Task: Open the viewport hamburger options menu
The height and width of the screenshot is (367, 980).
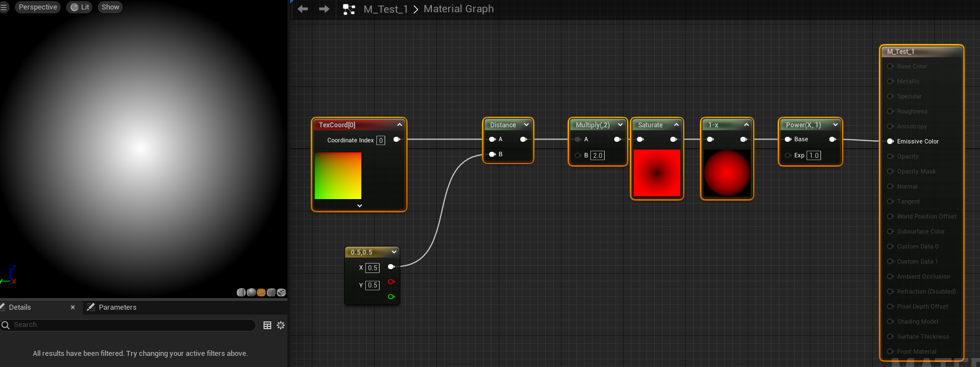Action: click(x=4, y=7)
